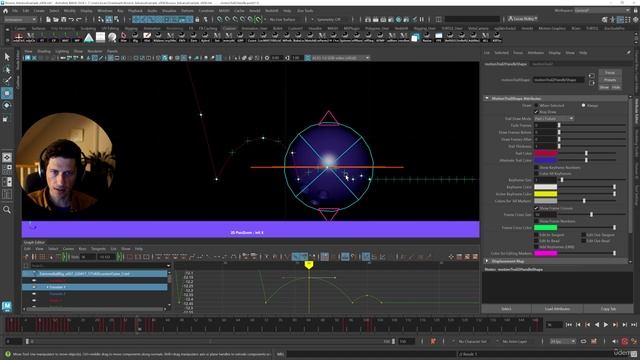Collapse MotionTrailShape Attributes section
Screen dimensions: 640x360
click(487, 98)
